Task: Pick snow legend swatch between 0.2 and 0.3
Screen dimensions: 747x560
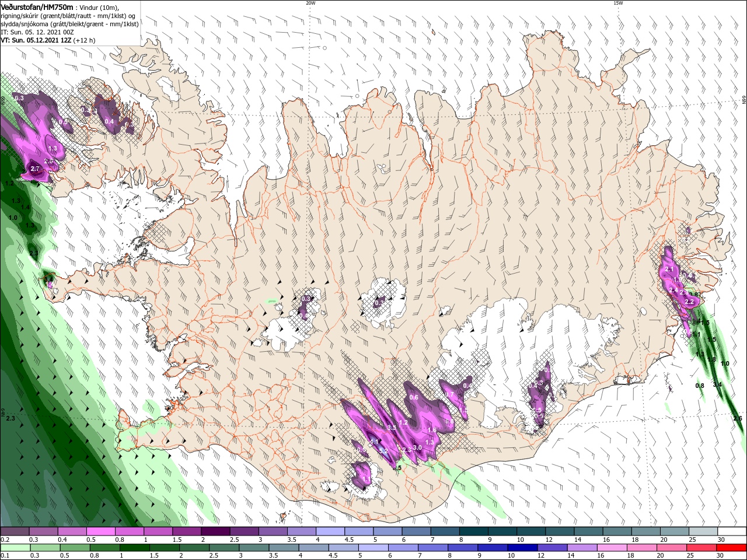Action: [14, 531]
